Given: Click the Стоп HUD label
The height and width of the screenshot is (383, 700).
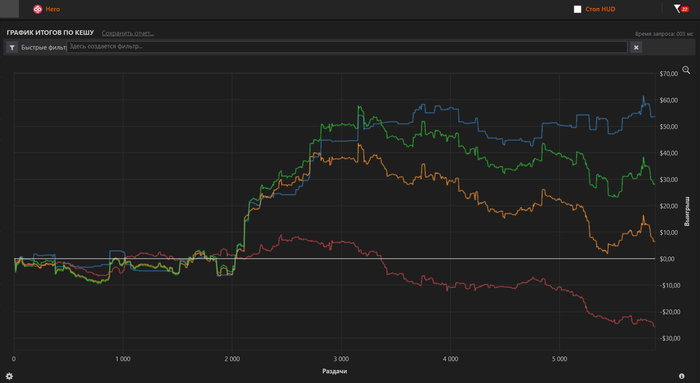Looking at the screenshot, I should coord(600,9).
